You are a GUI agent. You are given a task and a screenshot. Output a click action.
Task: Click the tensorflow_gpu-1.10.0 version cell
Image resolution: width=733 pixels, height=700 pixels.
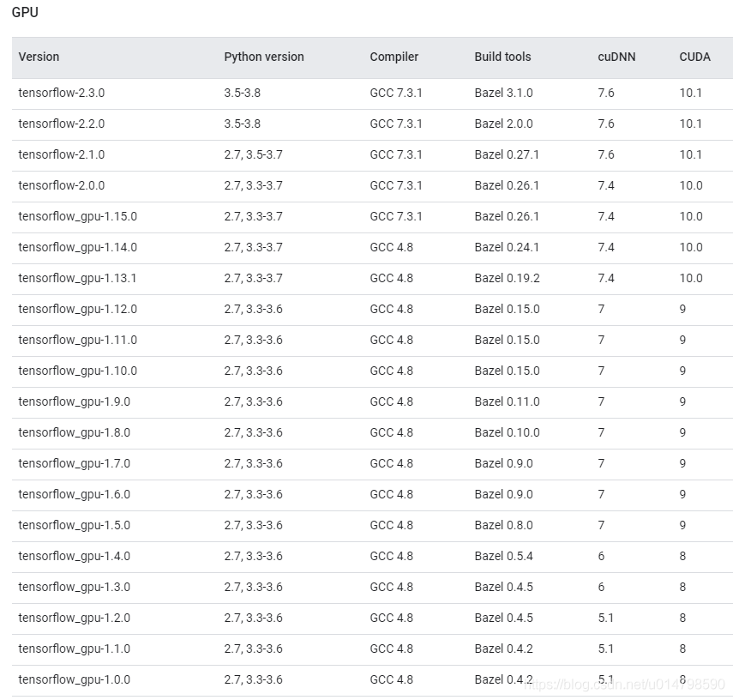coord(78,371)
